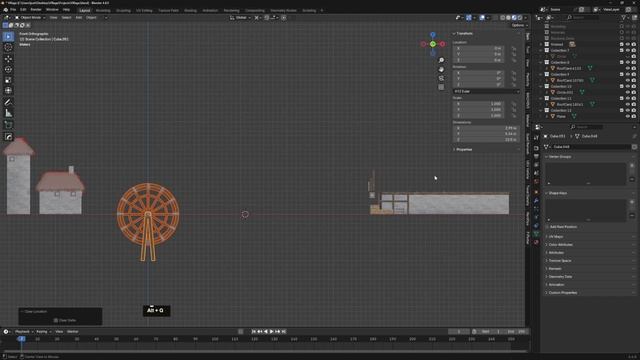
Task: Collapse the Transform panel in sidebar
Action: coord(463,33)
